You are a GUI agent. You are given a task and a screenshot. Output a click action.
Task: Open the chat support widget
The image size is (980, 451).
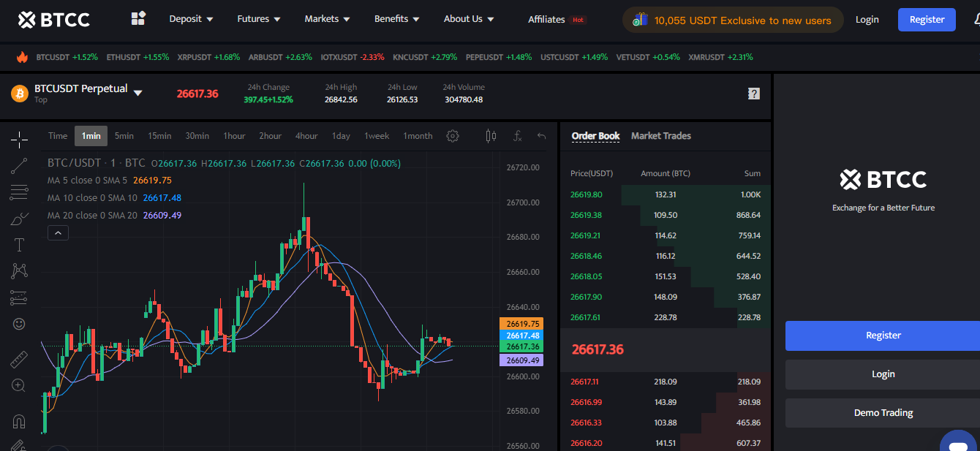pos(958,441)
